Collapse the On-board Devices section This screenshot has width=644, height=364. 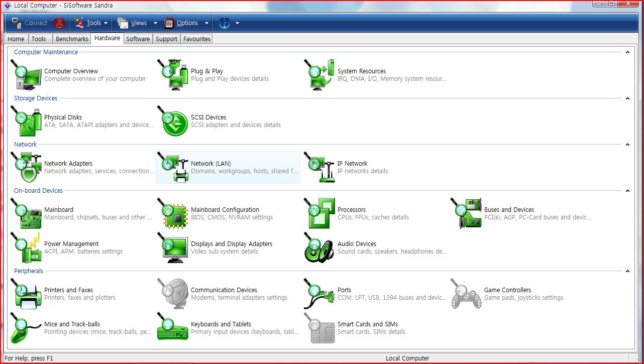627,191
